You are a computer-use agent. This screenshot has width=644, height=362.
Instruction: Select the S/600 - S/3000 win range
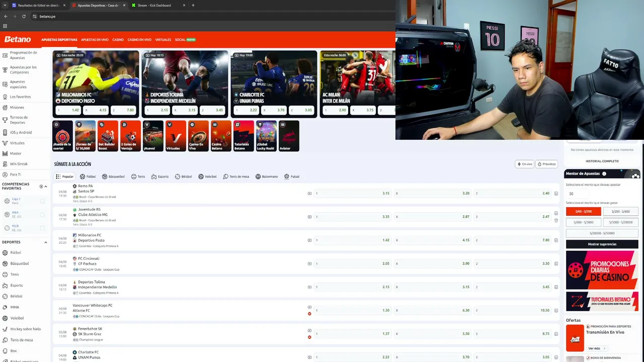(x=584, y=222)
